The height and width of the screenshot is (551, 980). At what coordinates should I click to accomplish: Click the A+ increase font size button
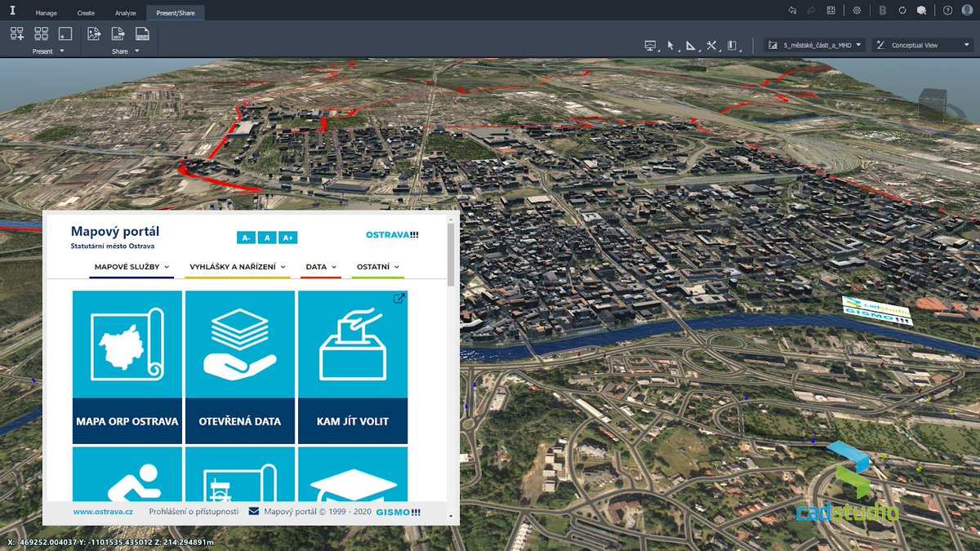coord(287,238)
